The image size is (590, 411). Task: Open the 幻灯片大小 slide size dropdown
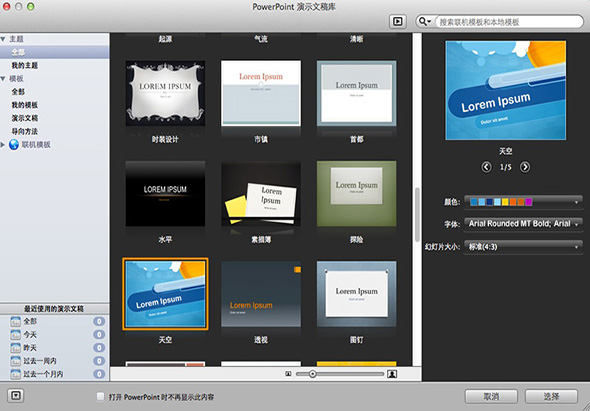523,247
